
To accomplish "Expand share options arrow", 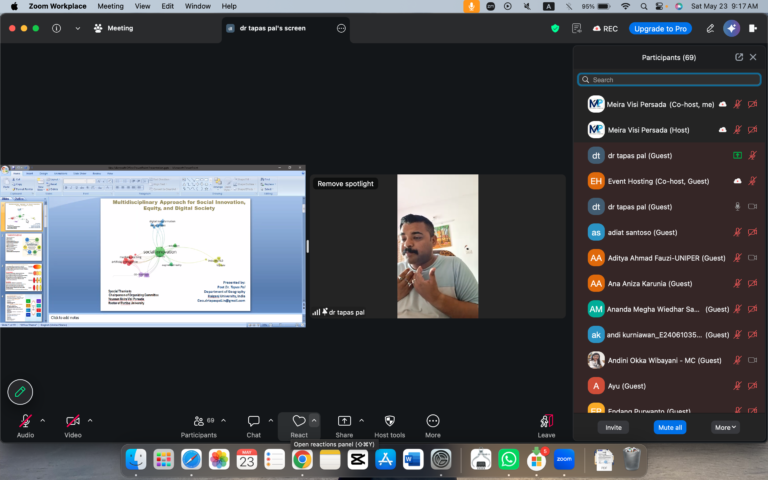I will click(x=361, y=420).
